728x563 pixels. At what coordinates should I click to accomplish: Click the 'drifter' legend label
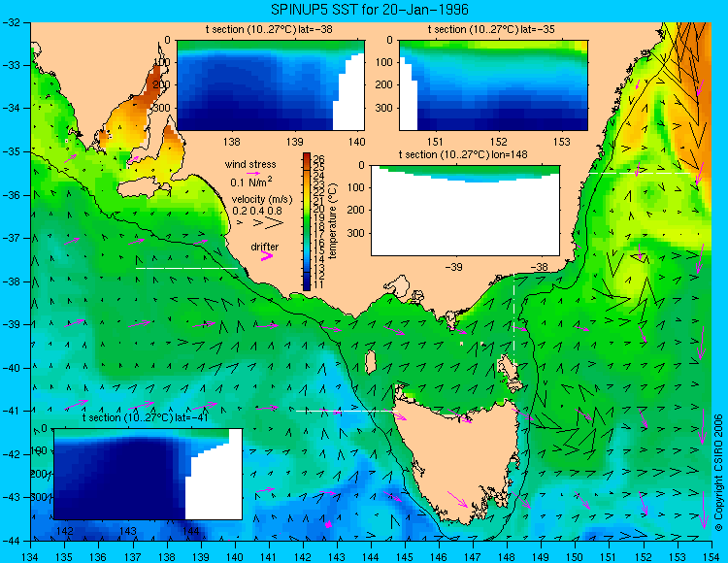click(265, 247)
